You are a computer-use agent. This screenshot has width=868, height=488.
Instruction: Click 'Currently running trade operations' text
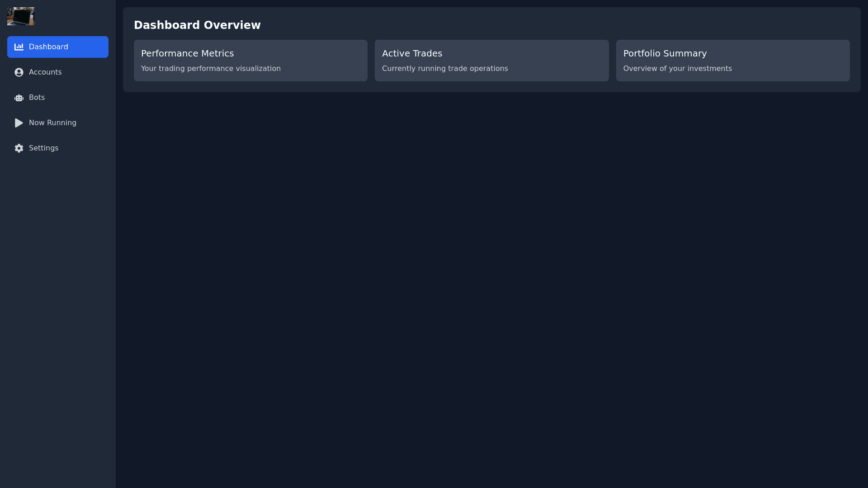click(x=445, y=69)
